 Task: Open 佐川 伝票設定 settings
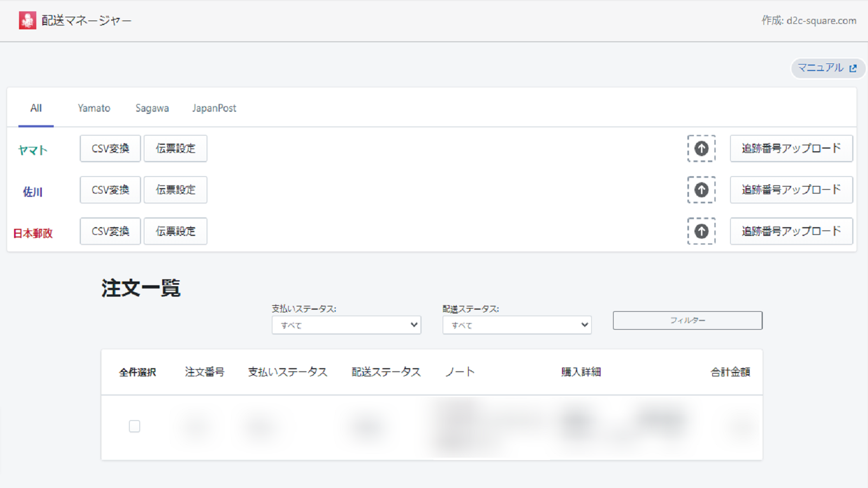175,190
